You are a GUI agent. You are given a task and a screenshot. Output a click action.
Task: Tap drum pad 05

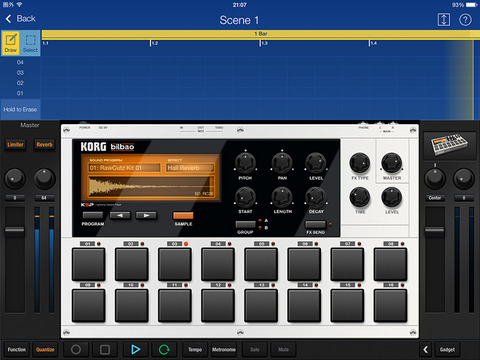(x=261, y=264)
